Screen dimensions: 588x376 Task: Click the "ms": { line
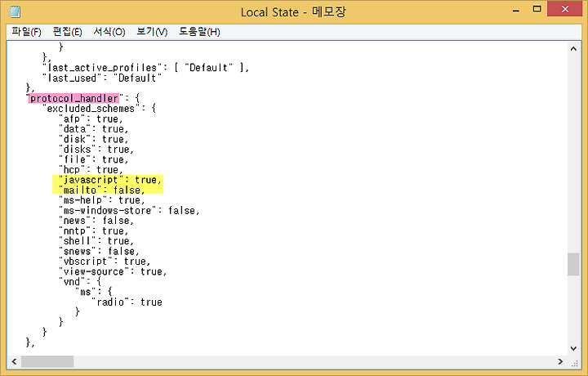pos(94,292)
